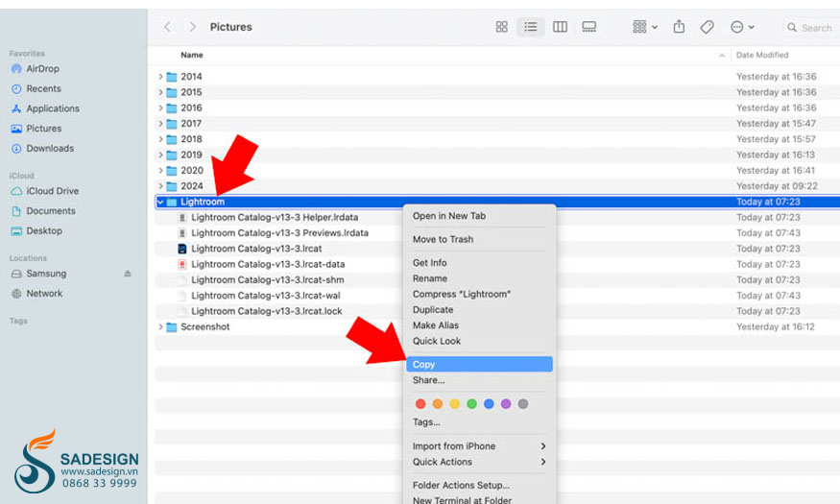840x504 pixels.
Task: Choose Copy from the context menu
Action: tap(423, 365)
